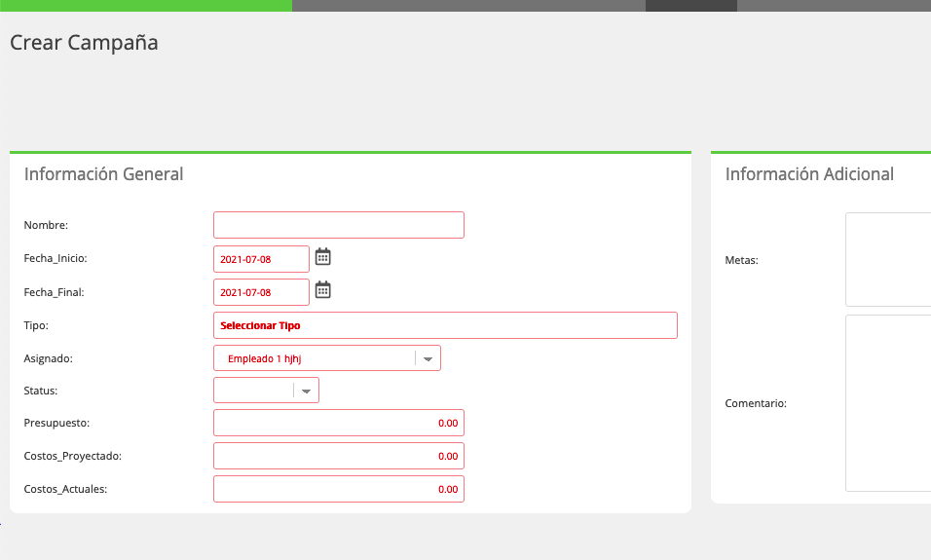Click the Nombre: label
931x560 pixels.
pos(46,225)
